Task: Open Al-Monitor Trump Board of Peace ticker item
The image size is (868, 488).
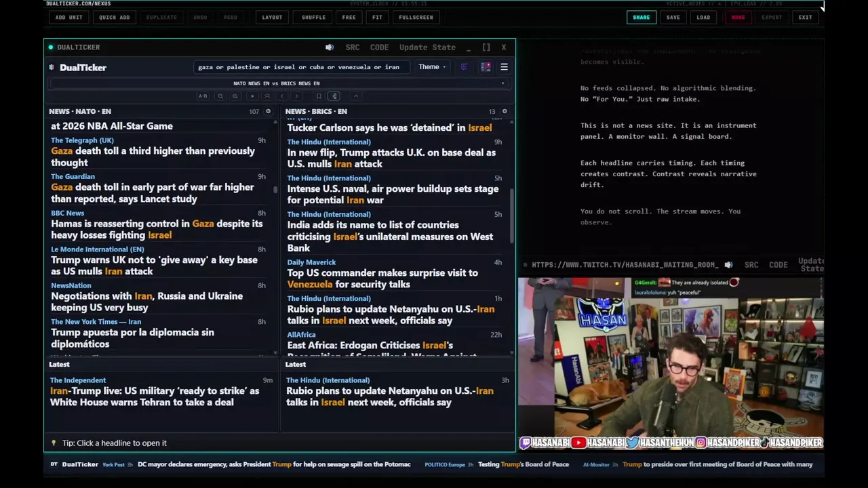Action: pyautogui.click(x=717, y=464)
